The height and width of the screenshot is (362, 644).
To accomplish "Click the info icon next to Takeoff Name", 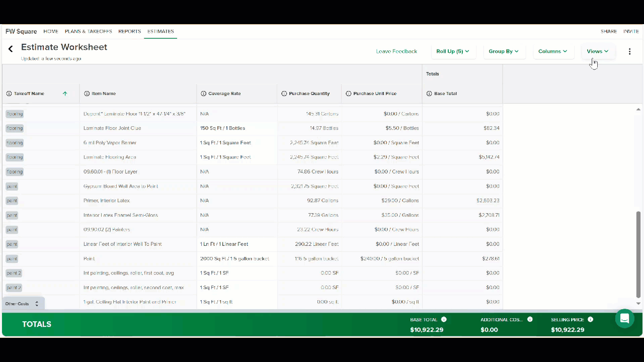I will (x=9, y=94).
